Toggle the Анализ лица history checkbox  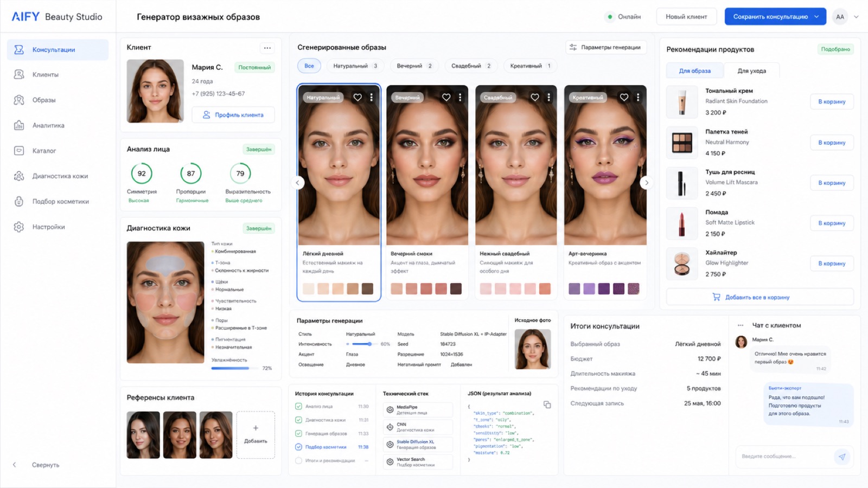(298, 406)
